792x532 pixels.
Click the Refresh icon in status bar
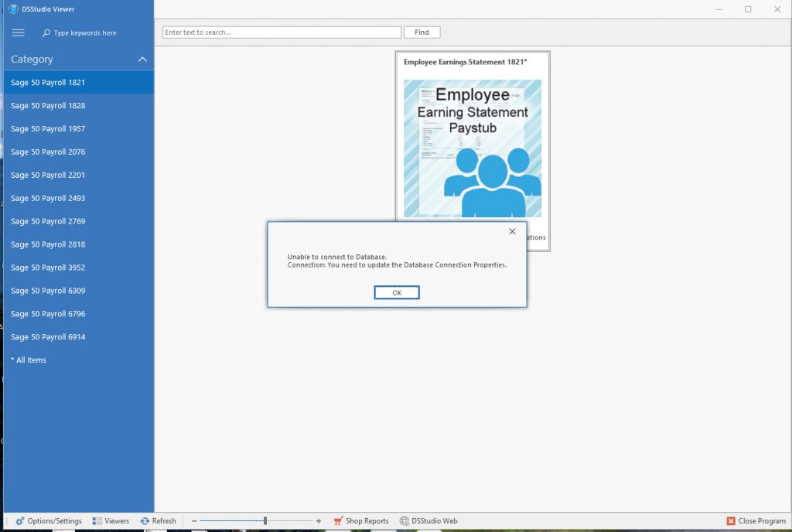(x=145, y=521)
